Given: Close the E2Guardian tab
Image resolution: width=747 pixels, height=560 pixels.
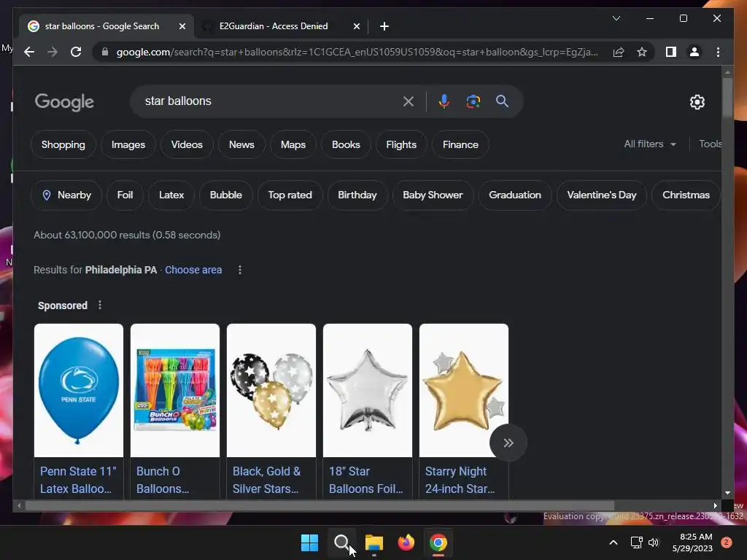Looking at the screenshot, I should click(356, 26).
